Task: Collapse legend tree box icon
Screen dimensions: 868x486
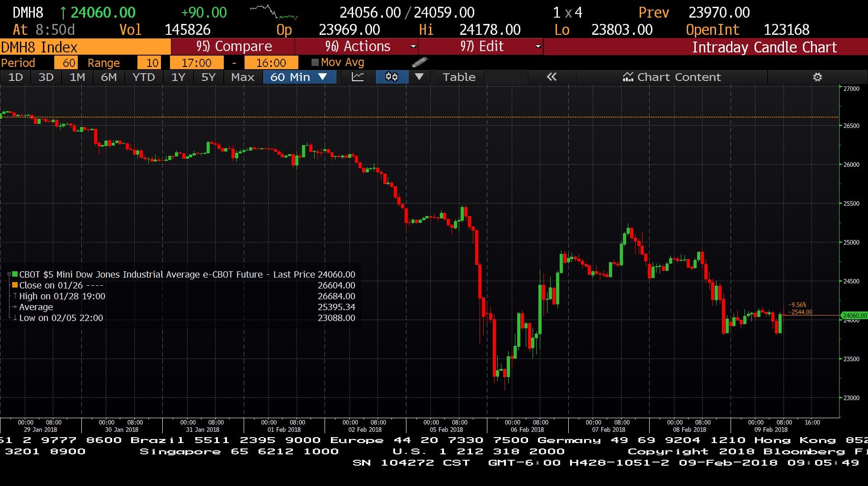Action: tap(9, 274)
